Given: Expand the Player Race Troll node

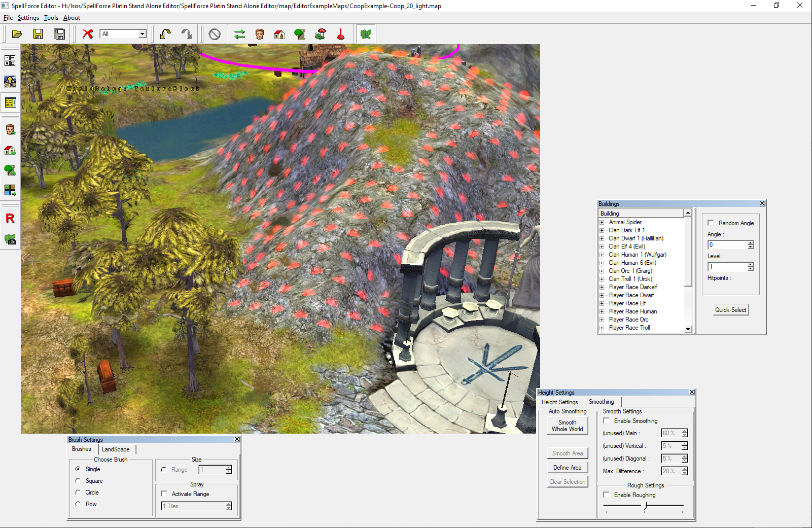Looking at the screenshot, I should (602, 328).
